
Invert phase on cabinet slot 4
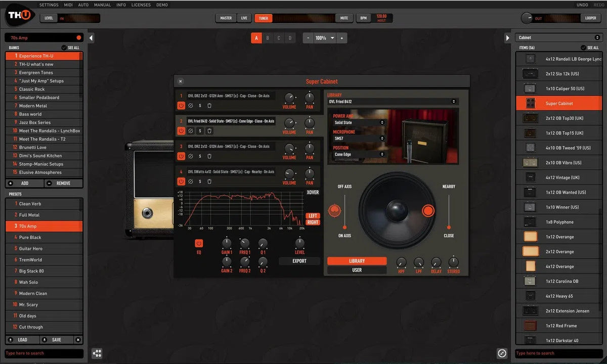click(191, 181)
